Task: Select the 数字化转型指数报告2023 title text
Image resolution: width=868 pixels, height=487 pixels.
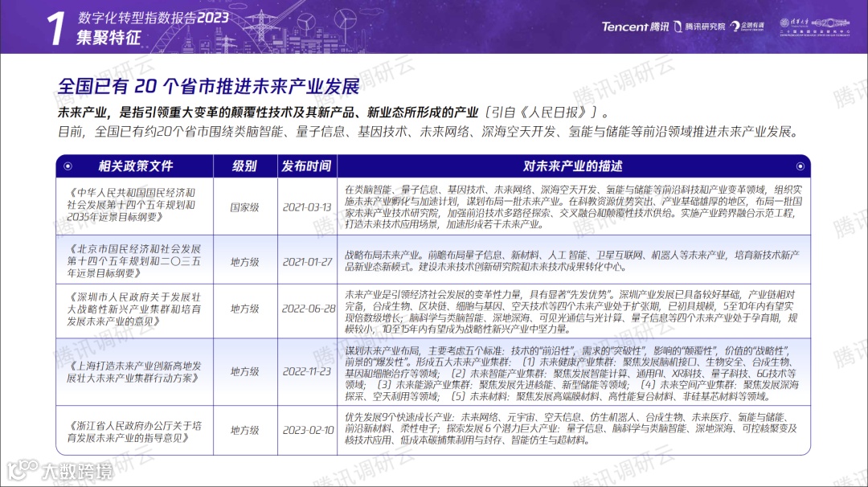Action: coord(154,18)
